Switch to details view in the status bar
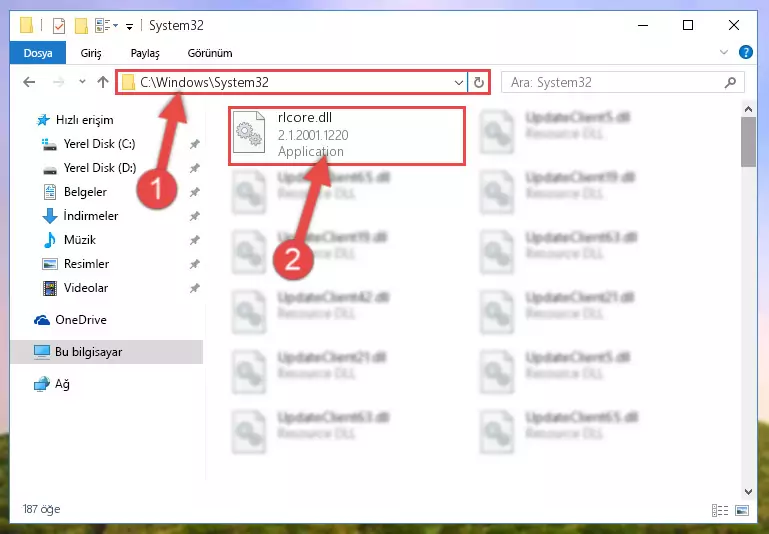This screenshot has height=534, width=769. click(719, 510)
